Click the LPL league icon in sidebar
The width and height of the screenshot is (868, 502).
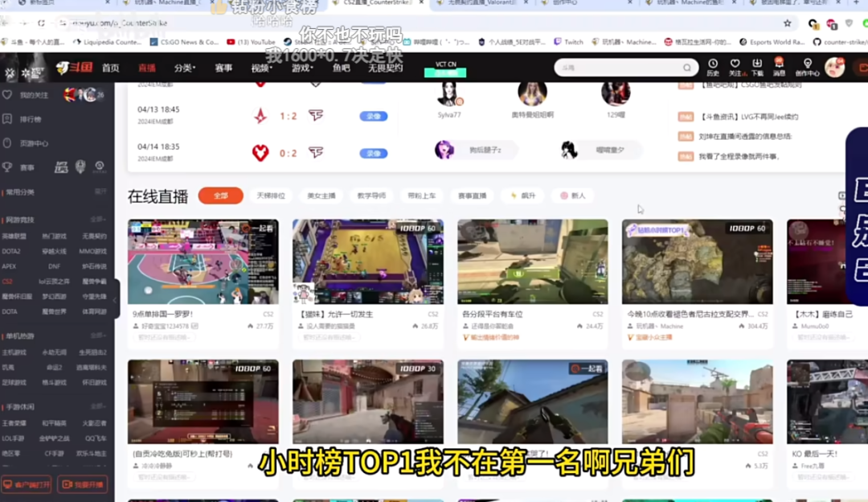[x=61, y=167]
